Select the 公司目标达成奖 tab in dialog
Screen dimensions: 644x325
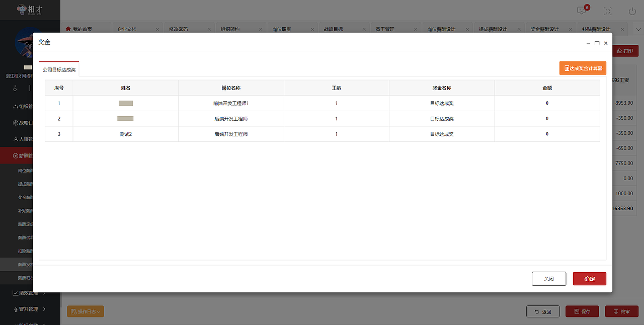tap(59, 69)
